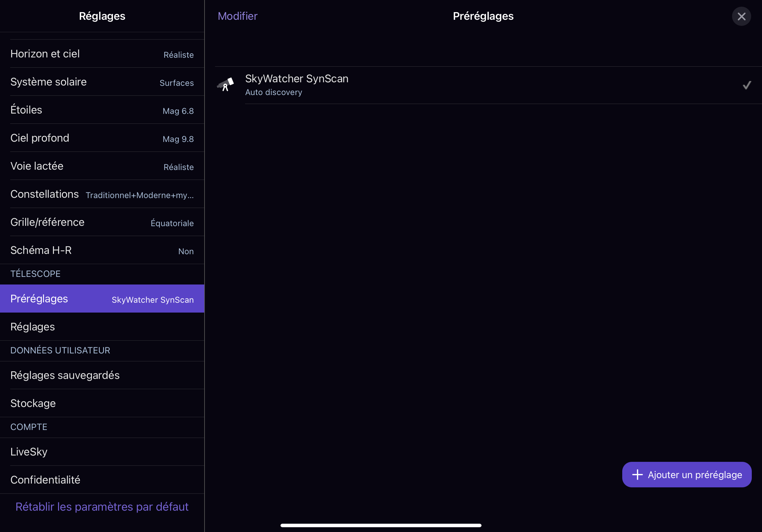This screenshot has height=532, width=762.
Task: Open Horizon et ciel settings
Action: pos(102,54)
